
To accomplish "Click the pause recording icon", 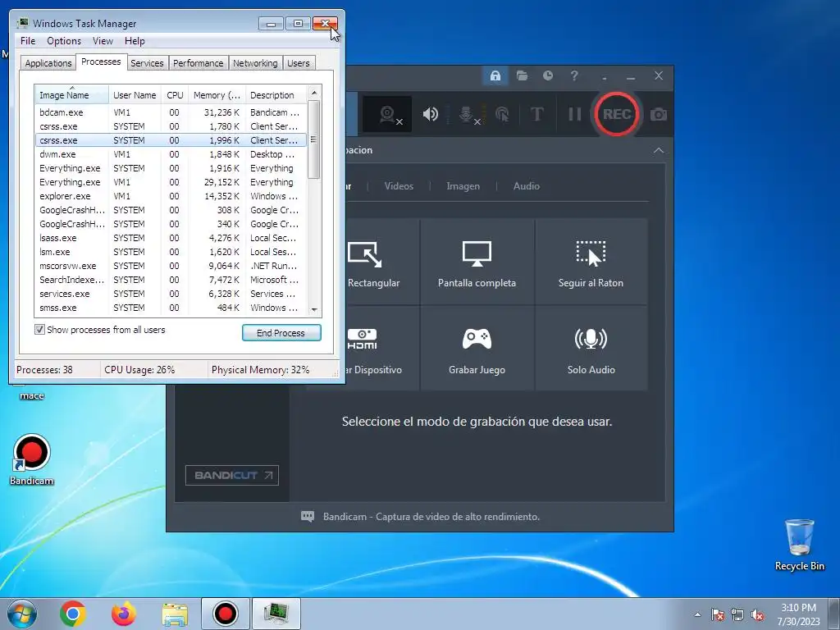I will point(574,114).
